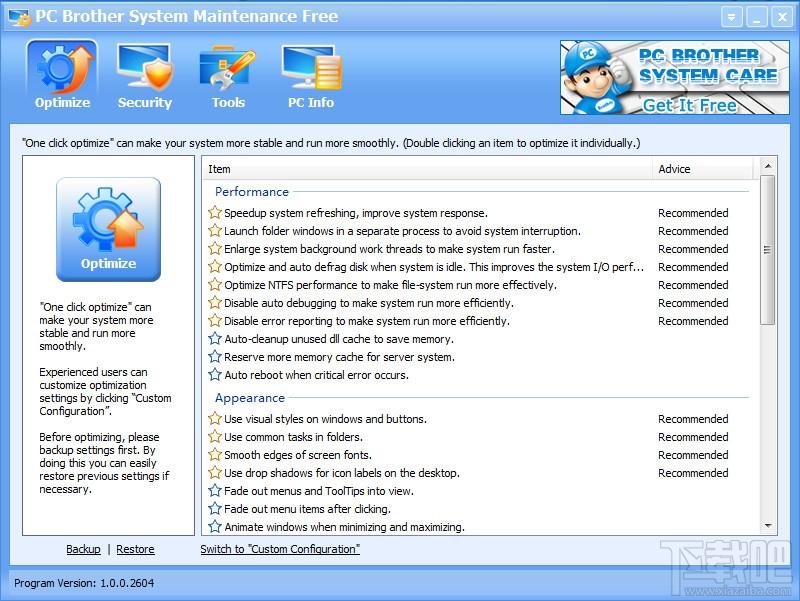The width and height of the screenshot is (800, 601).
Task: Click the Item column header
Action: (428, 169)
